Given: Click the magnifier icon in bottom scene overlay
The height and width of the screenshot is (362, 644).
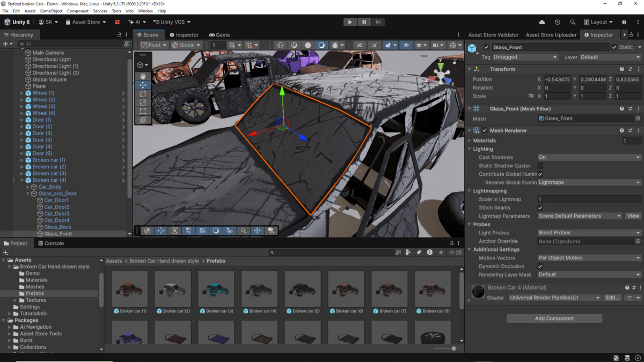Looking at the screenshot, I should coord(243,231).
